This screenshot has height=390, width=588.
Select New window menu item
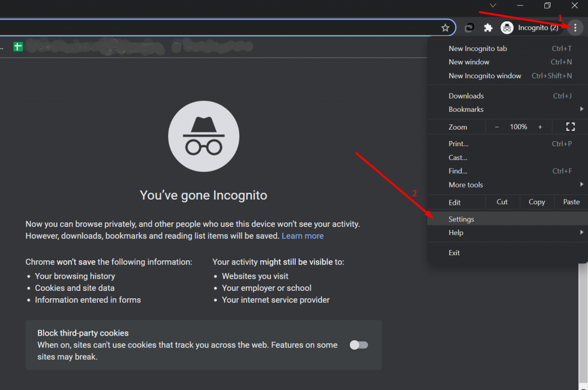(508, 62)
